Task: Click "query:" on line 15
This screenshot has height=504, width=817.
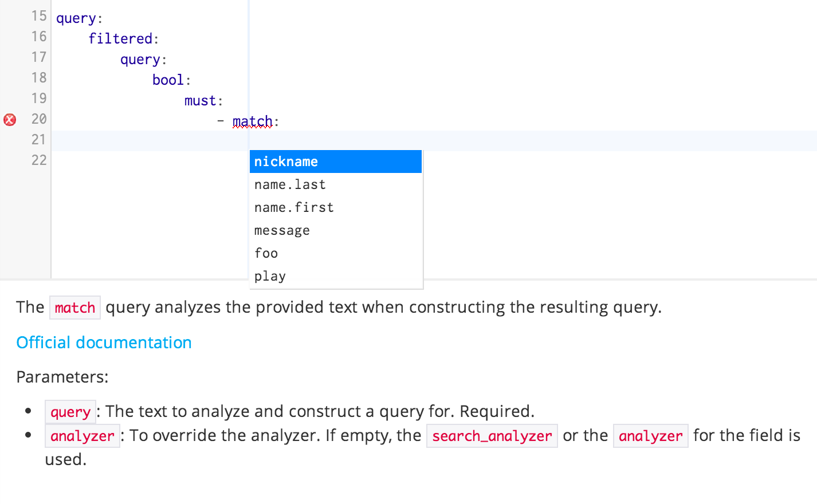Action: coord(78,18)
